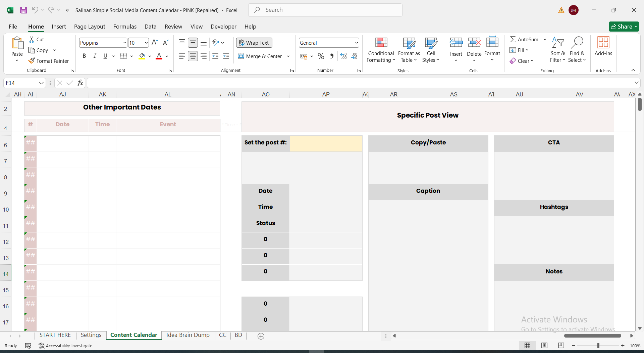Click the Share button
Image resolution: width=644 pixels, height=353 pixels.
(x=624, y=27)
